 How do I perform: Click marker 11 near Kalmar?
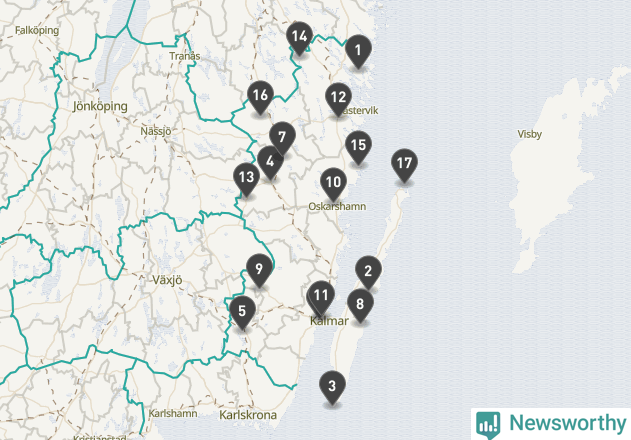[x=321, y=297]
